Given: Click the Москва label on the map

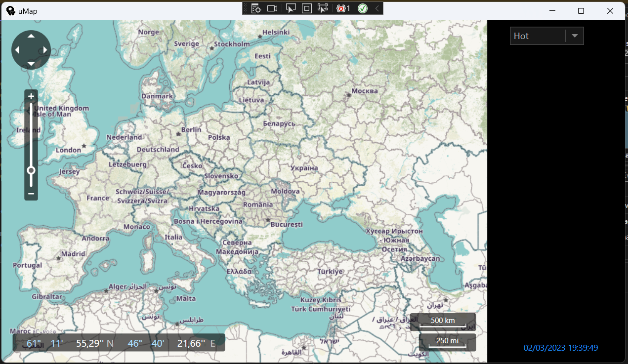Looking at the screenshot, I should (x=365, y=91).
